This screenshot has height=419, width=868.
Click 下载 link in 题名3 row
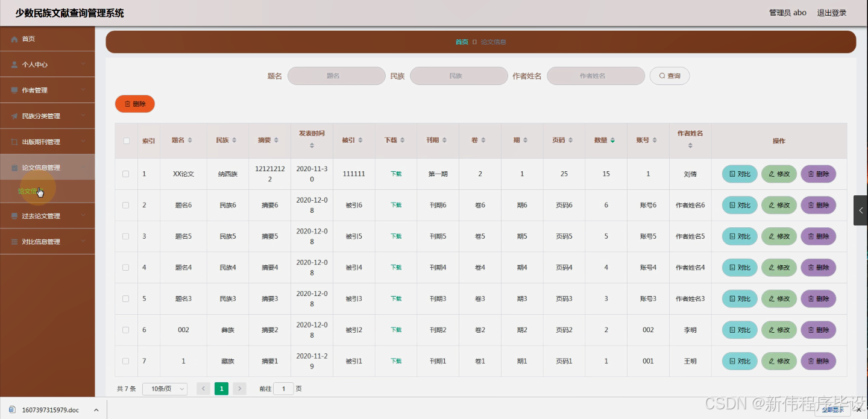[x=396, y=298]
